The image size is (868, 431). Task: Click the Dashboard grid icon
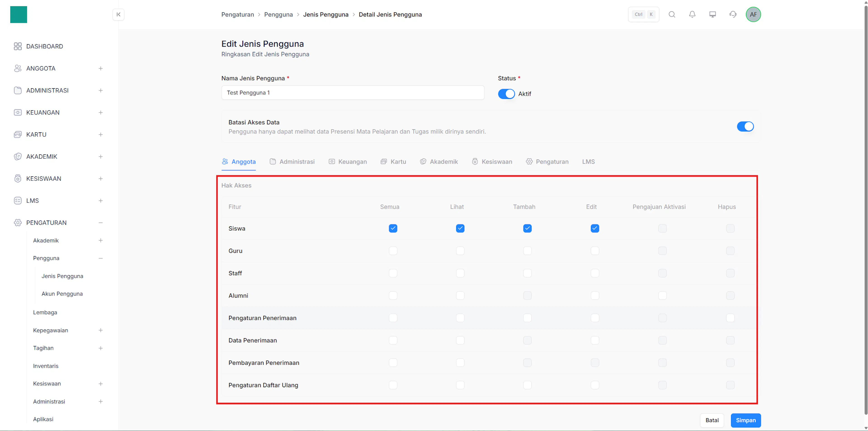tap(18, 47)
